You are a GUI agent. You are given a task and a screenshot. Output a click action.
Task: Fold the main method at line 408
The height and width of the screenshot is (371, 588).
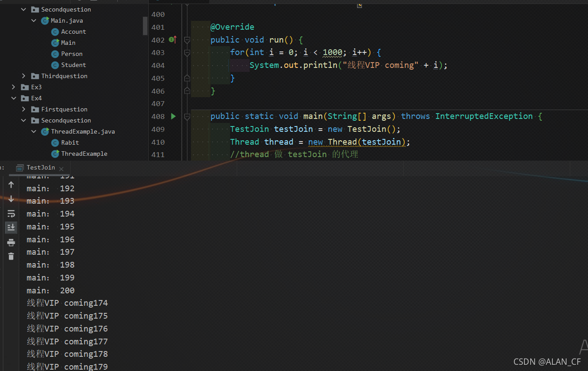[187, 116]
